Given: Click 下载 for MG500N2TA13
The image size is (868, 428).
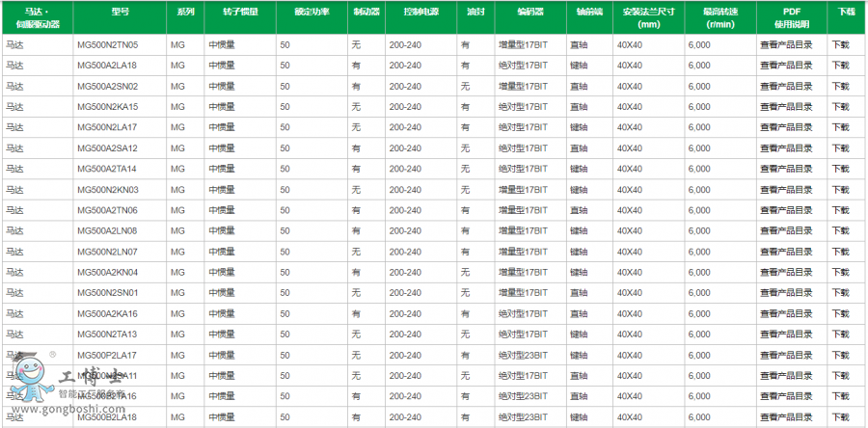Looking at the screenshot, I should 840,334.
